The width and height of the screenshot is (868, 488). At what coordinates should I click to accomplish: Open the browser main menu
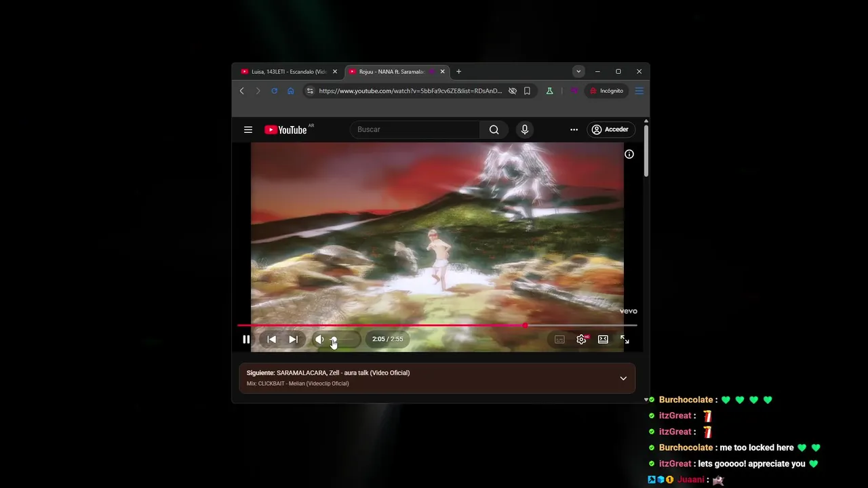[639, 91]
